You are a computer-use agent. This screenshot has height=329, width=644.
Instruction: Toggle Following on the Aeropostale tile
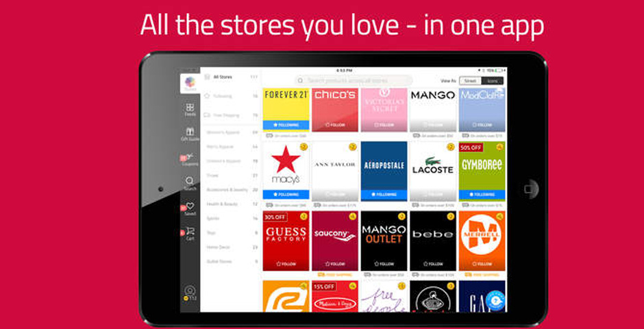pos(384,194)
